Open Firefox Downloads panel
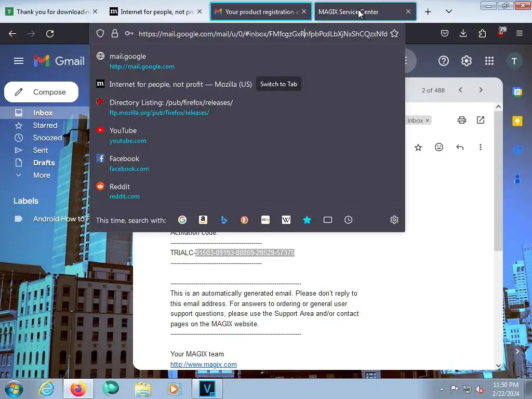The width and height of the screenshot is (532, 399). tap(463, 33)
